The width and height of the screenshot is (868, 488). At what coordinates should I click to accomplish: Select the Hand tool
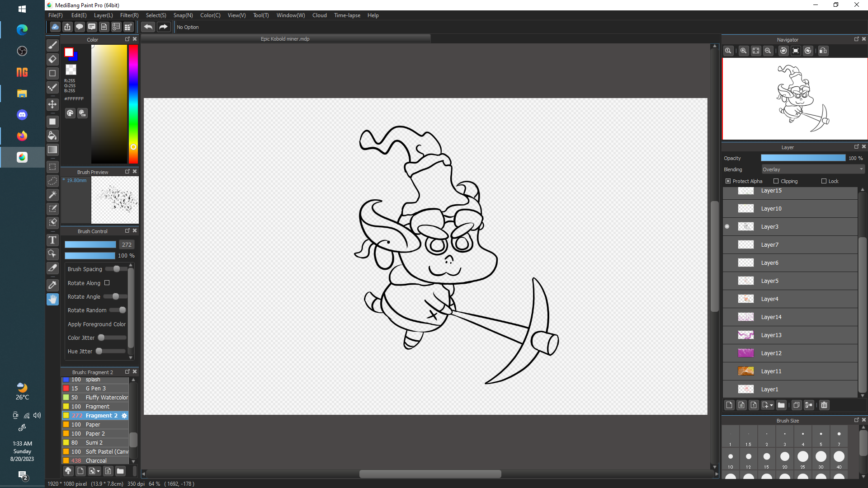coord(52,299)
